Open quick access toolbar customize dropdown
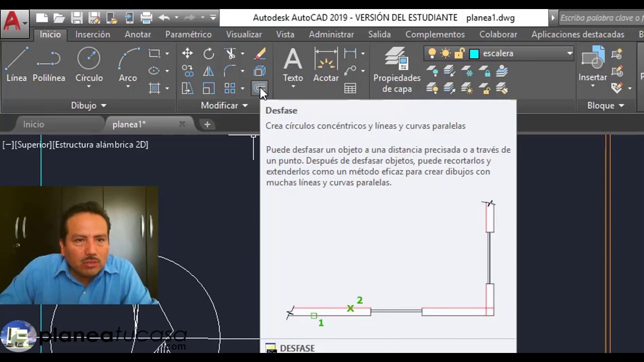644x362 pixels. click(x=213, y=18)
